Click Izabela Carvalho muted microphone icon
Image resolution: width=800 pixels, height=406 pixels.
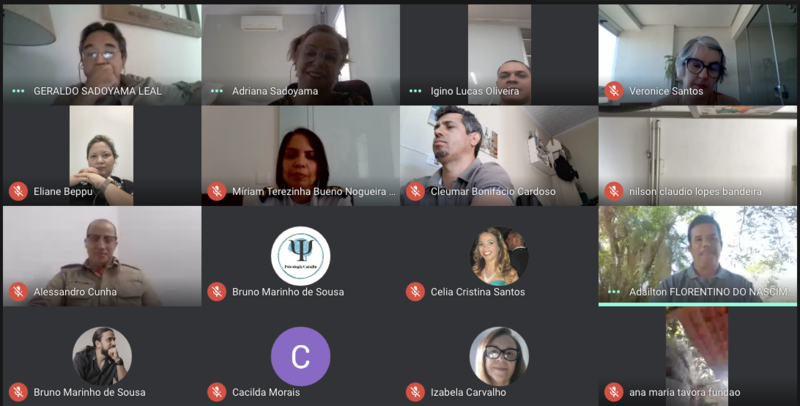(415, 392)
